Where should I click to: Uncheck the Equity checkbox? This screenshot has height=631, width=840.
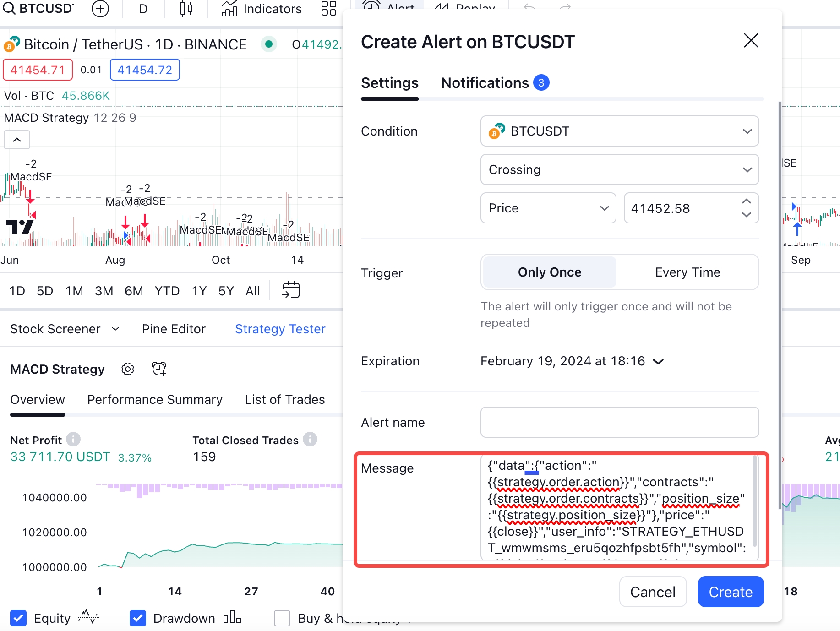18,618
